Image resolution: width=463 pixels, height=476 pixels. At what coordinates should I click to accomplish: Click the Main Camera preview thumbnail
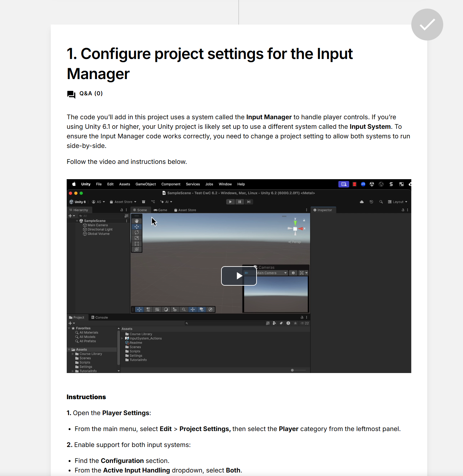(x=276, y=294)
